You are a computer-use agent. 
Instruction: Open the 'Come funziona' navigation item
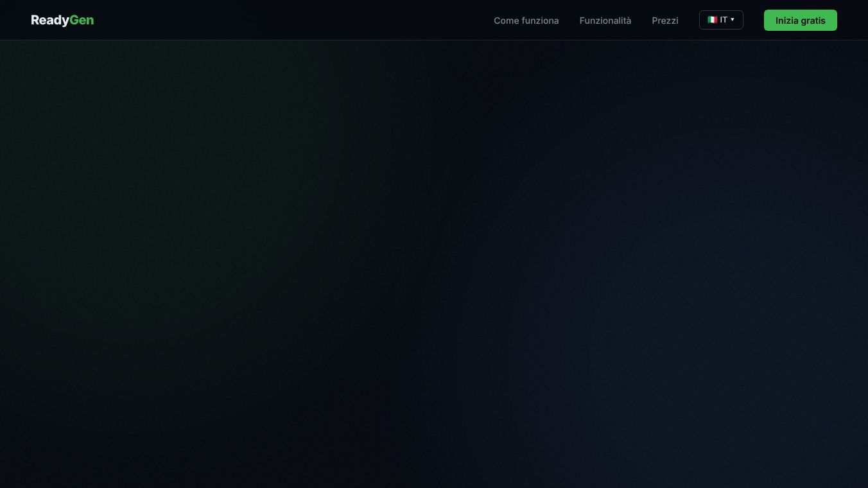click(526, 21)
